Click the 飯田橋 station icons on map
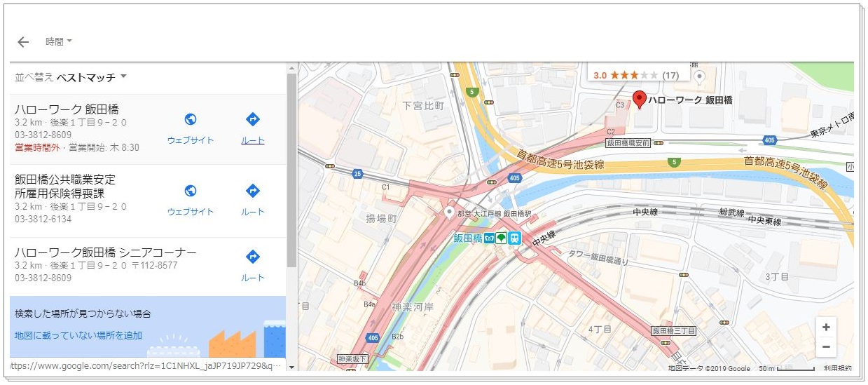The width and height of the screenshot is (868, 385). tap(502, 238)
